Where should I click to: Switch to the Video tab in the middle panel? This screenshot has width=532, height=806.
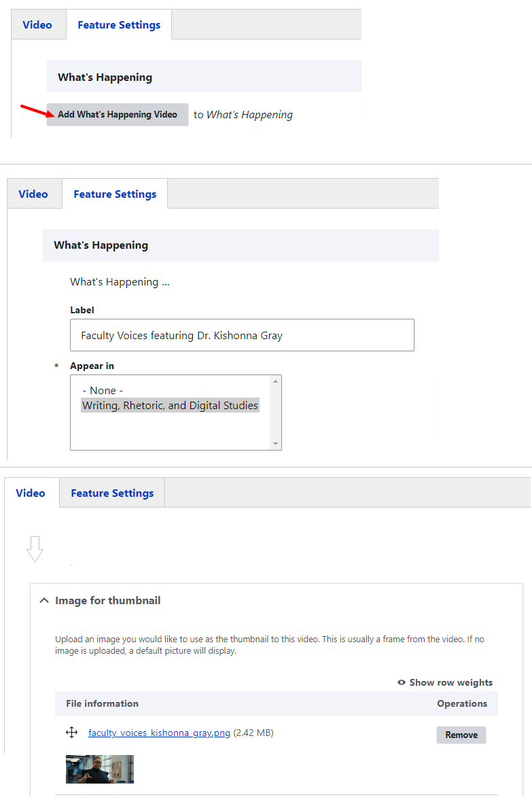pos(33,194)
